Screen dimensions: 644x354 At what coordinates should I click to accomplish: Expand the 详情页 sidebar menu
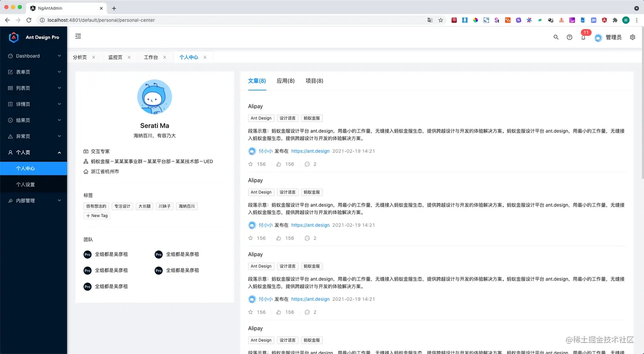tap(34, 104)
